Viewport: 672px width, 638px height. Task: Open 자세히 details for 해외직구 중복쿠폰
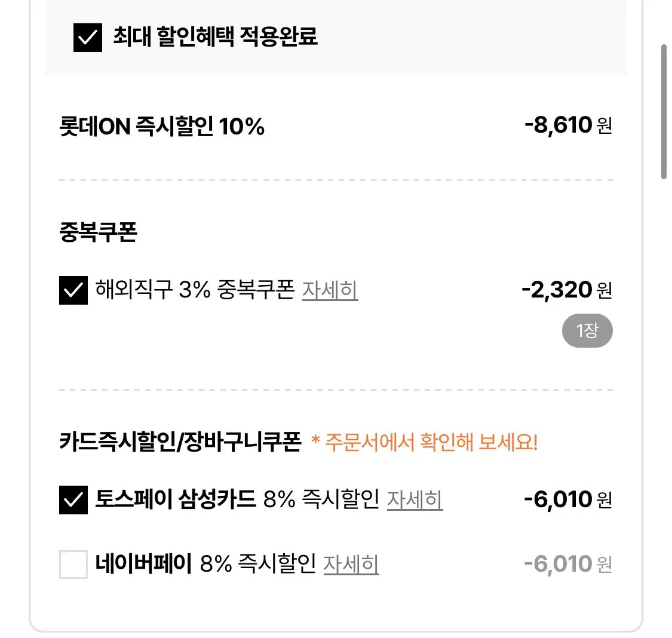(331, 290)
